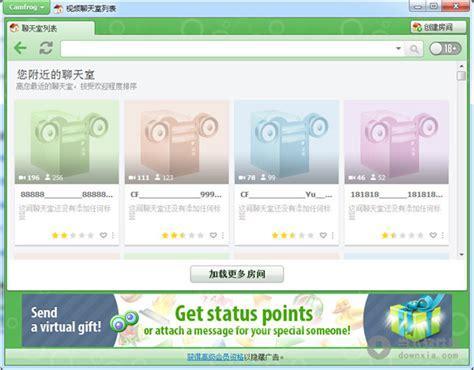Open more options for CF Yu room
The image size is (474, 370).
(333, 235)
